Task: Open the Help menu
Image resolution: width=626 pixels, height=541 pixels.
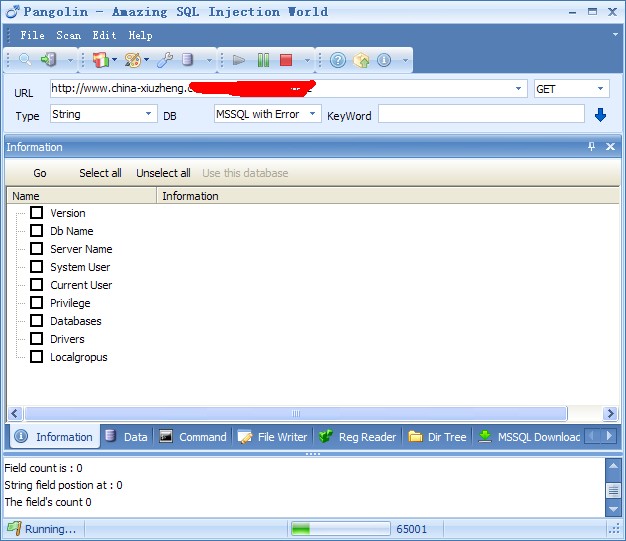Action: click(140, 35)
